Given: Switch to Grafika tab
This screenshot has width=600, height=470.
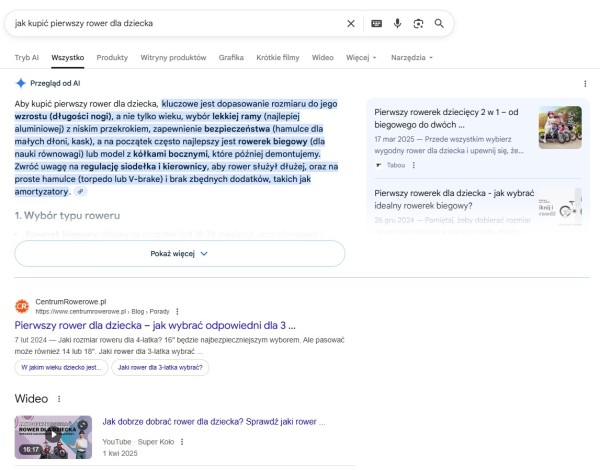Looking at the screenshot, I should click(231, 57).
